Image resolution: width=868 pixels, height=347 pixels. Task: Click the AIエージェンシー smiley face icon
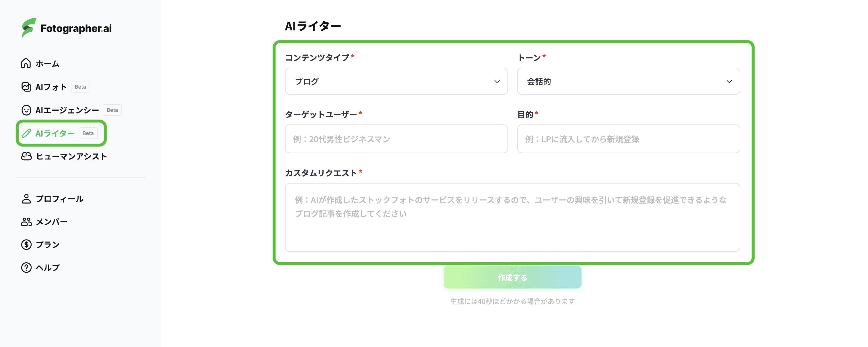click(x=26, y=110)
